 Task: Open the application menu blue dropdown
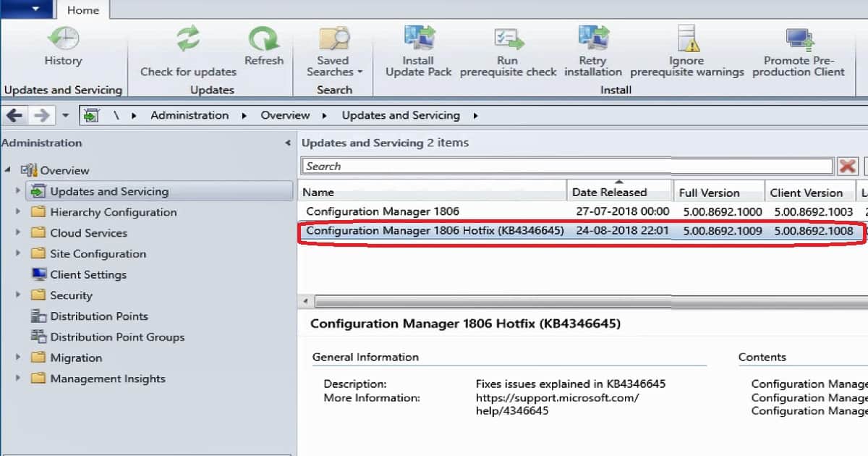pyautogui.click(x=27, y=9)
